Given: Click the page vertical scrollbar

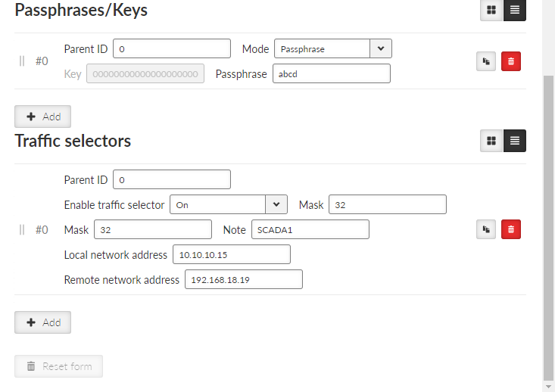Looking at the screenshot, I should [x=548, y=226].
